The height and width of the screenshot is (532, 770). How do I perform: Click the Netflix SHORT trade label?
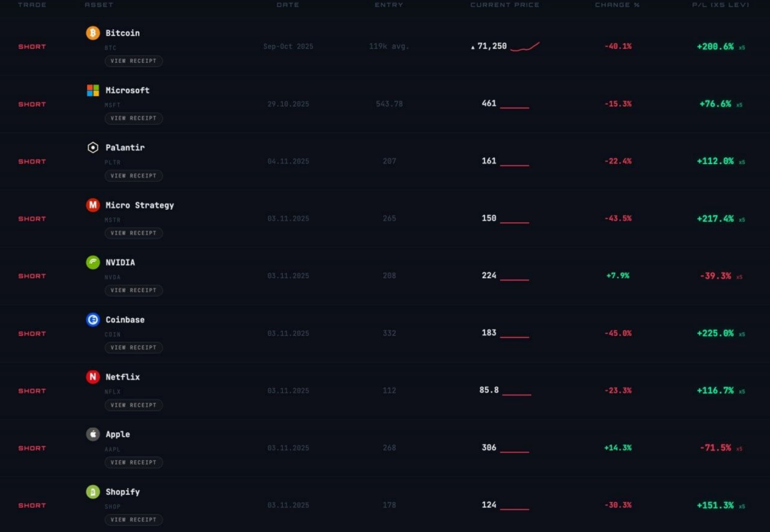pyautogui.click(x=32, y=391)
